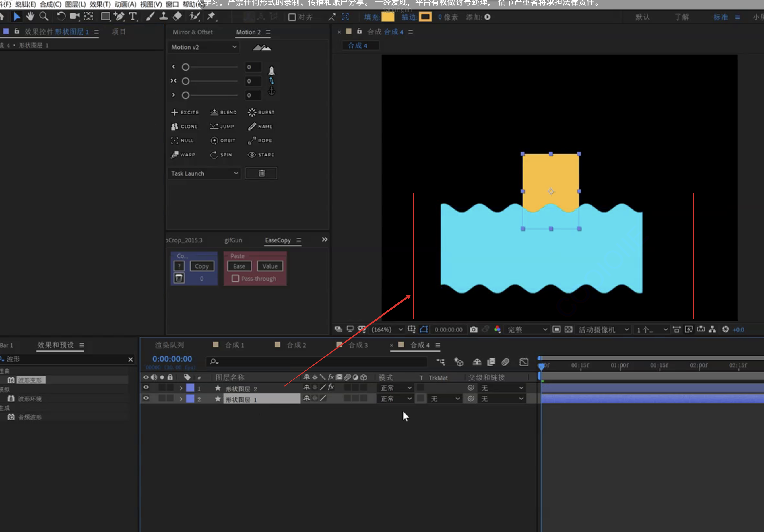Toggle the effects fx switch on 形状图层 2
This screenshot has width=764, height=532.
pos(331,387)
